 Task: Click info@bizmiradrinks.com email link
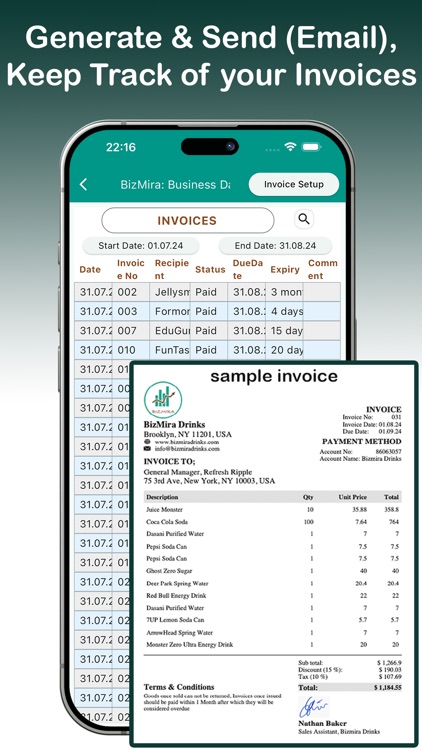pos(187,449)
